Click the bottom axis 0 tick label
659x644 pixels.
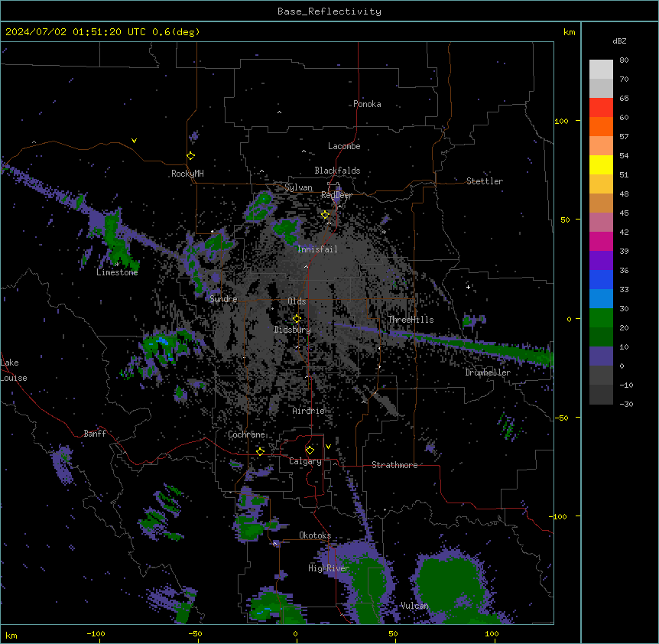pos(295,634)
